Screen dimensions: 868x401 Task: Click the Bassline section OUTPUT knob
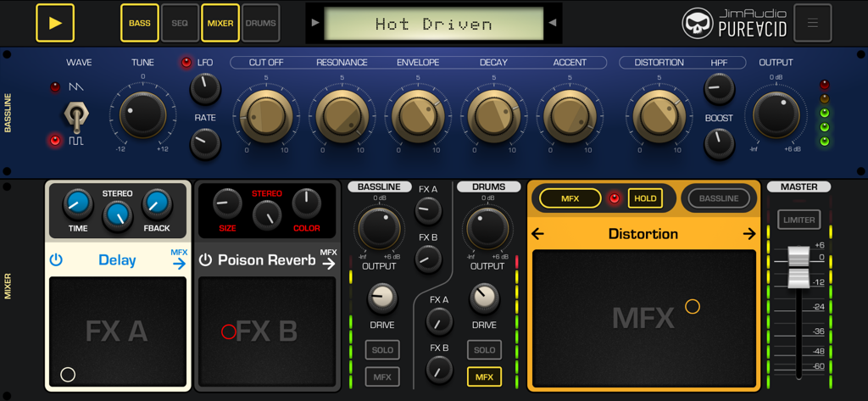coord(776,115)
